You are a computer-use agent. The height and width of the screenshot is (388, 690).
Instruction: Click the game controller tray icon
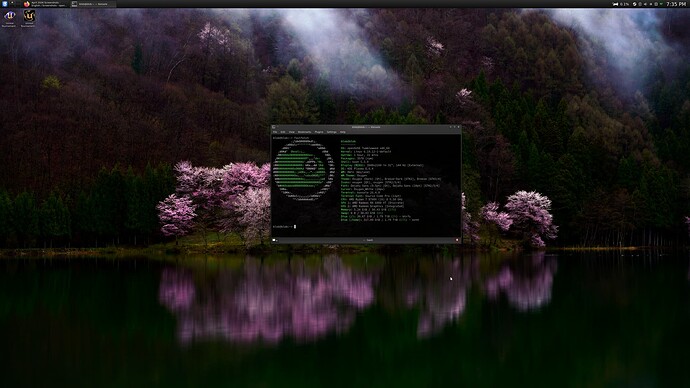615,4
